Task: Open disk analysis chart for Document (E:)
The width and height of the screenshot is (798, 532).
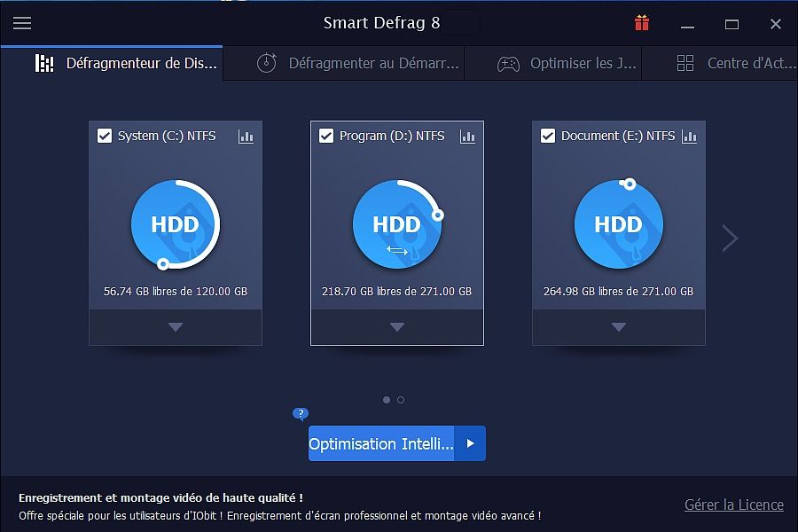Action: 690,137
